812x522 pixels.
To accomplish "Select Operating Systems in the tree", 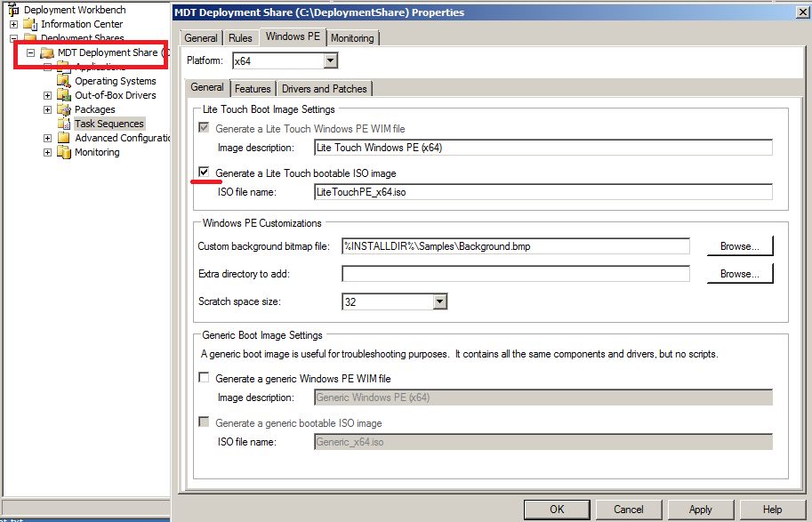I will pyautogui.click(x=116, y=81).
